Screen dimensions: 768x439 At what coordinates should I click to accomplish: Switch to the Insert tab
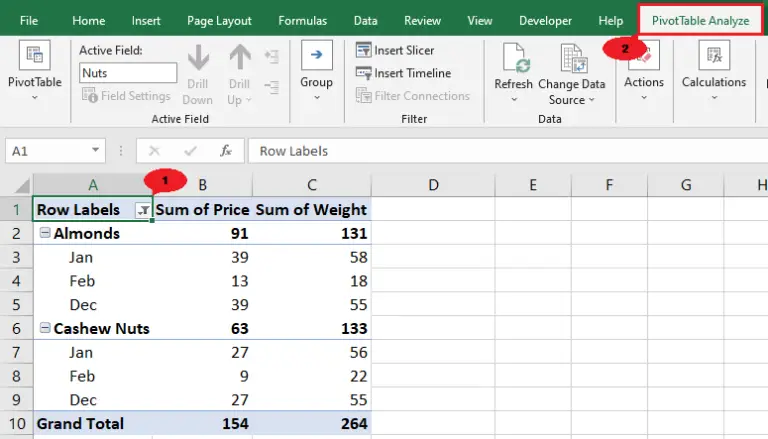pyautogui.click(x=146, y=21)
